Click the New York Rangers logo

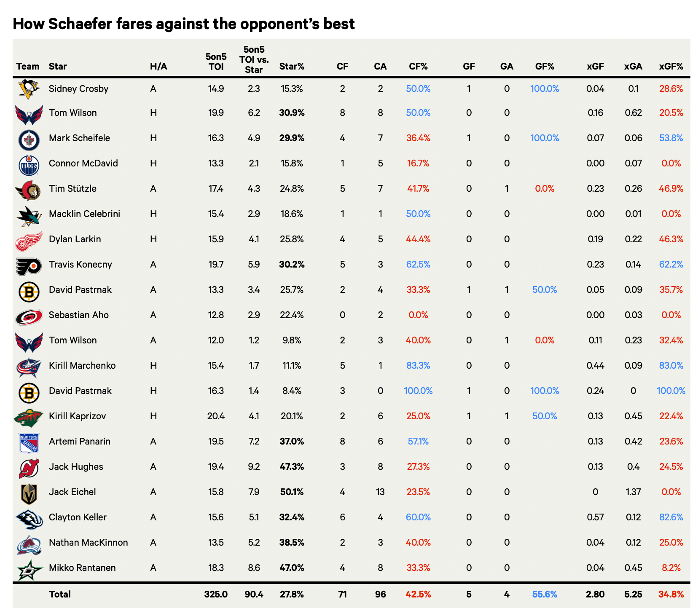pyautogui.click(x=29, y=443)
